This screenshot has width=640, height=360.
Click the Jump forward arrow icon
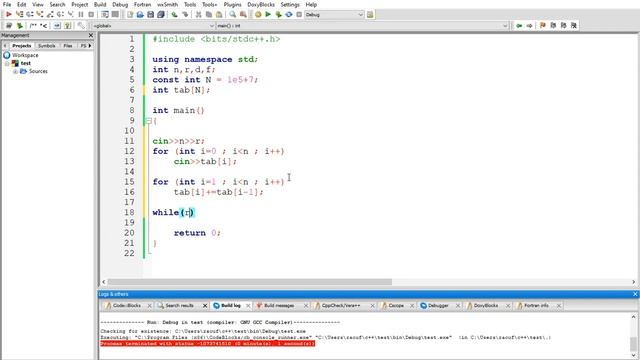pyautogui.click(x=529, y=25)
